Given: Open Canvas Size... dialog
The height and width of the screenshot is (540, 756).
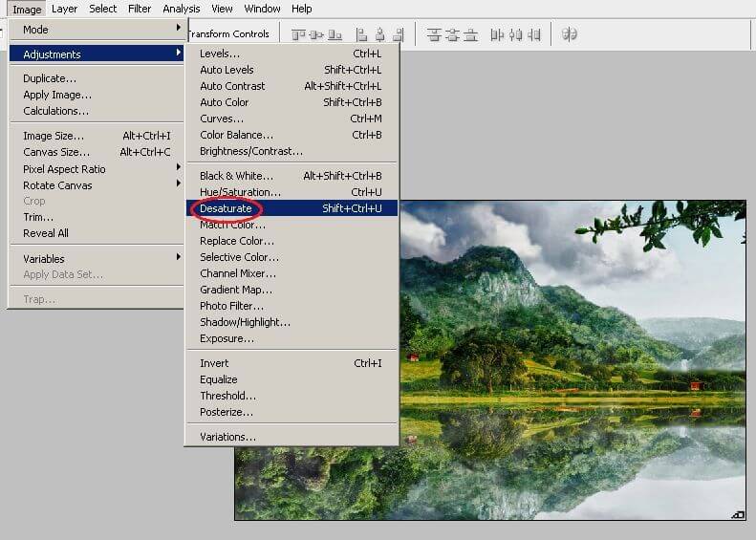Looking at the screenshot, I should point(97,152).
